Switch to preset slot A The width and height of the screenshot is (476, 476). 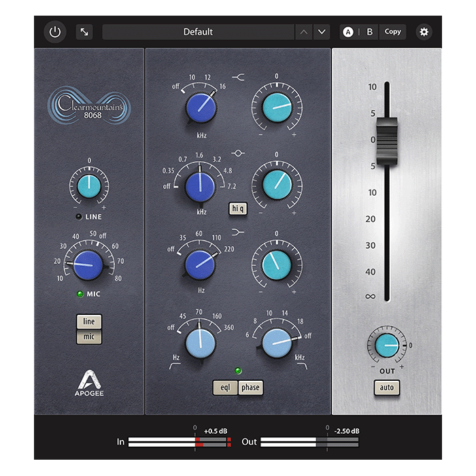(348, 32)
